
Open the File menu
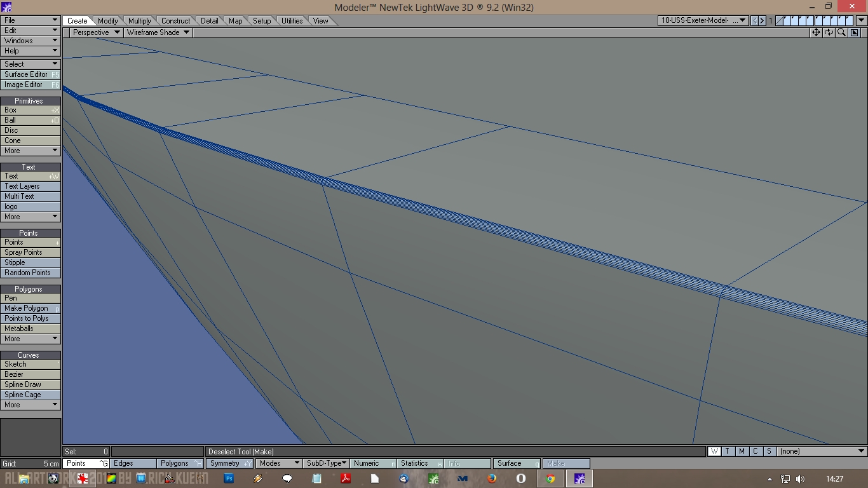click(x=30, y=20)
